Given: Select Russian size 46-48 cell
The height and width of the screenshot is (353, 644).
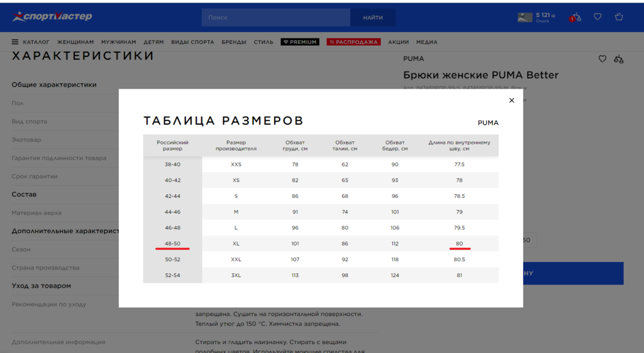Looking at the screenshot, I should point(172,228).
